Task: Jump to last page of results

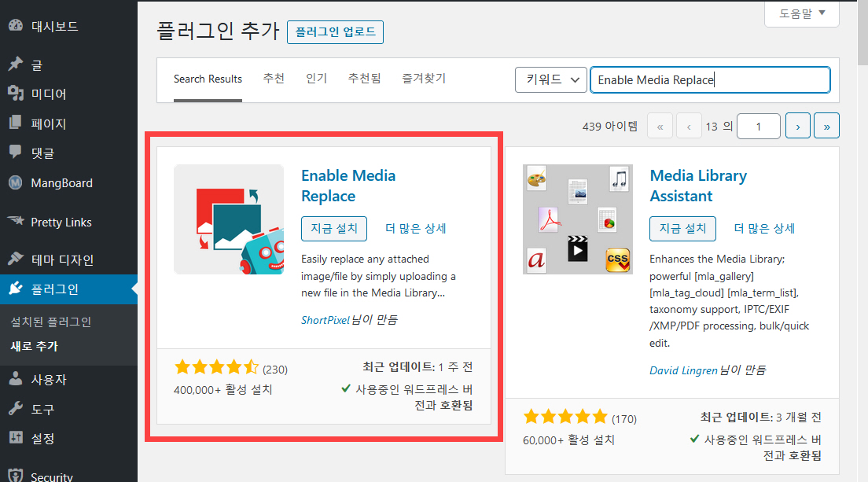Action: pyautogui.click(x=826, y=126)
